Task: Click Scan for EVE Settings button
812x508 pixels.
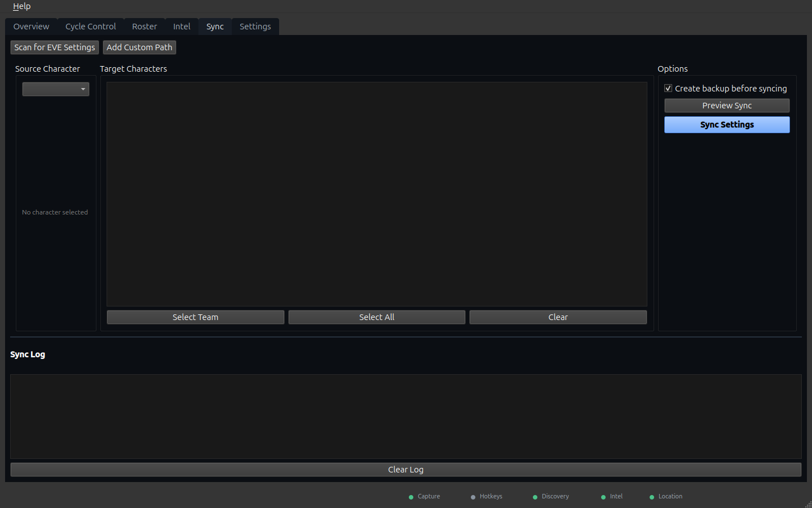Action: (x=55, y=47)
